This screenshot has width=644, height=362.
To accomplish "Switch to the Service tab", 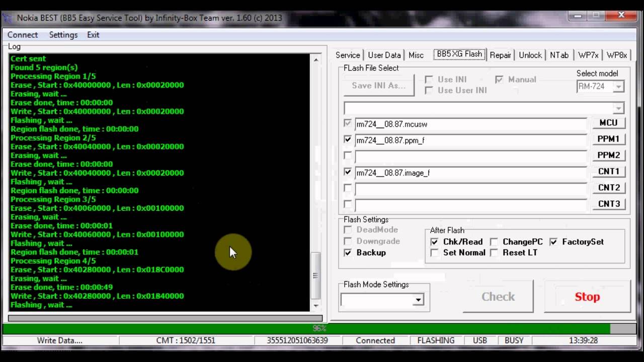I will (x=348, y=55).
